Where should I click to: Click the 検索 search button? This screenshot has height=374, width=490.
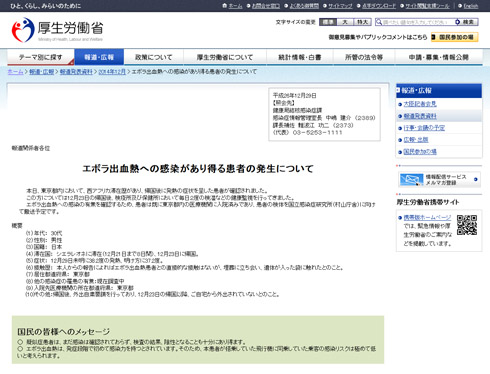coord(466,22)
